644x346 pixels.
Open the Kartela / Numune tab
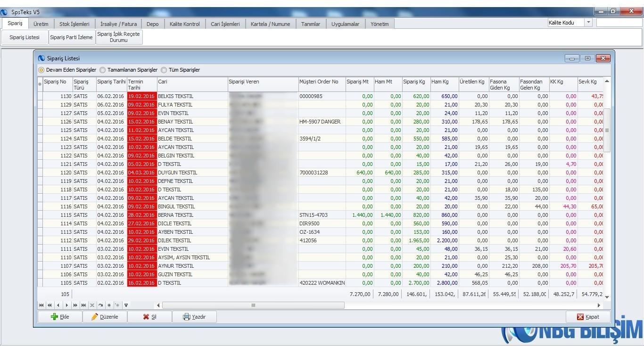coord(271,24)
